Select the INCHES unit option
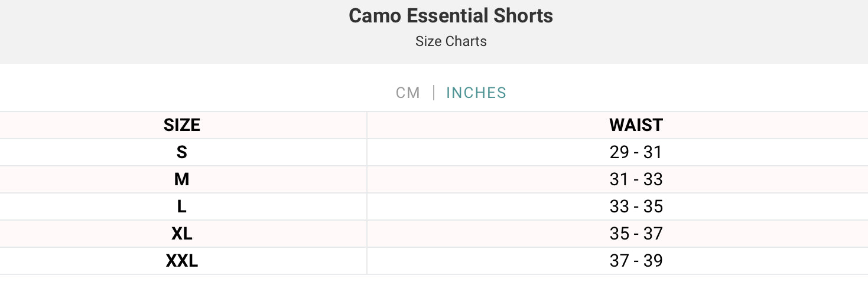Viewport: 868px width, 282px height. [476, 93]
